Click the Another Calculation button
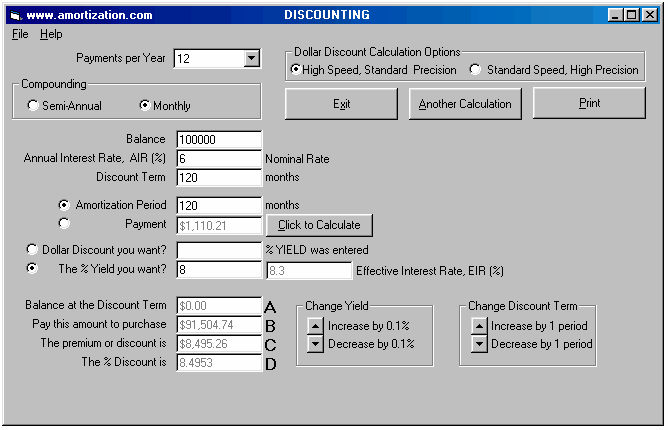This screenshot has height=430, width=668. pyautogui.click(x=464, y=104)
